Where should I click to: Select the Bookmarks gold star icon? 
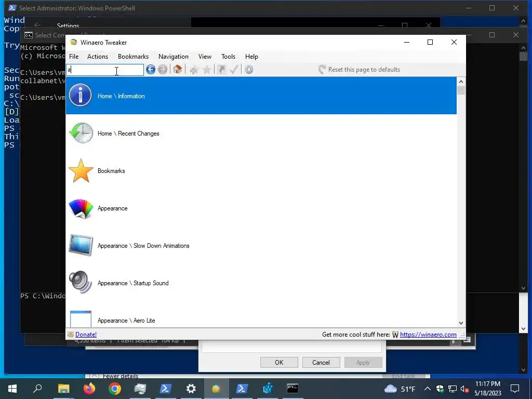coord(81,170)
